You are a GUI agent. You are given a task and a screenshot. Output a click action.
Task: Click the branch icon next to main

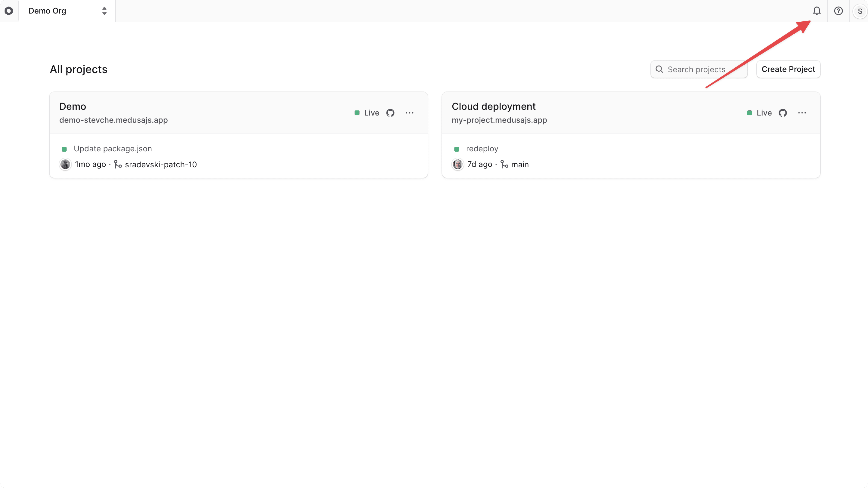tap(504, 164)
